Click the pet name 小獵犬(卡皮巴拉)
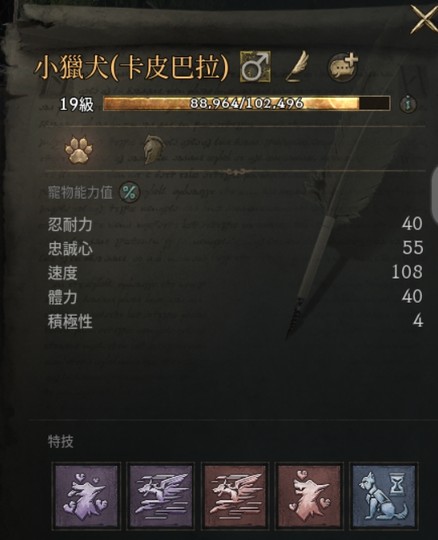Screen dimensions: 438x540 131,67
